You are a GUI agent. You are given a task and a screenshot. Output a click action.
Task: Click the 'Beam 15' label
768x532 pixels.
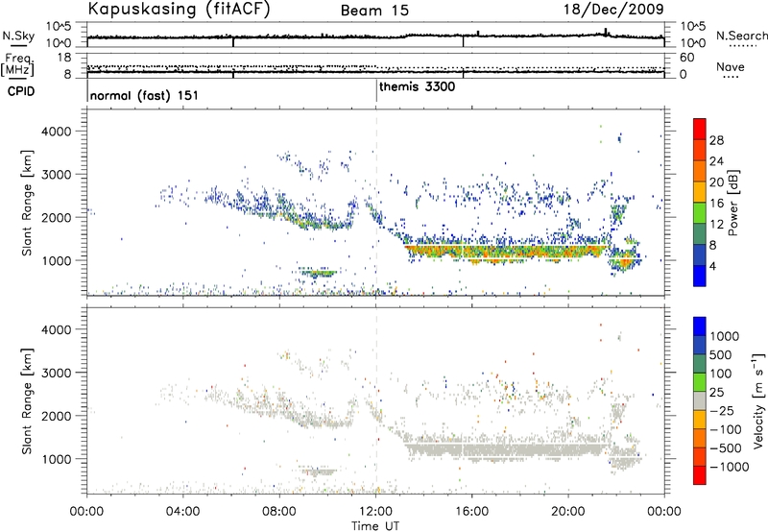pyautogui.click(x=374, y=11)
